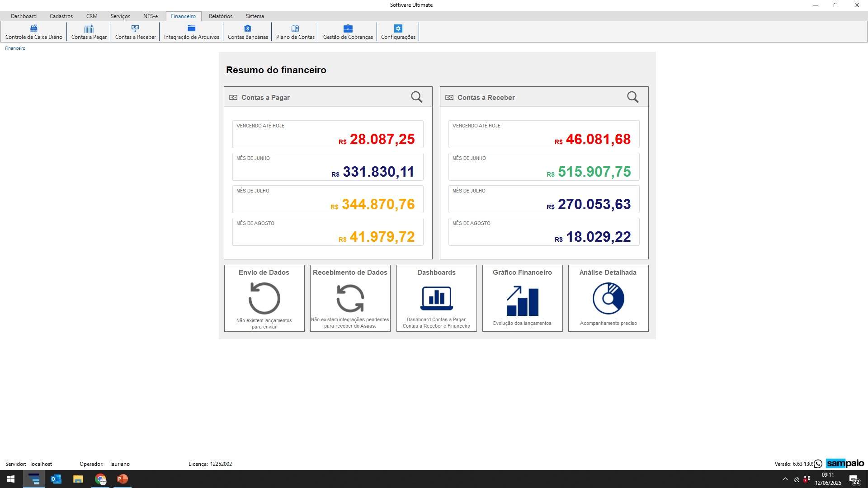Screen dimensions: 868x488
Task: Open Contas Bancárias toolbar icon
Action: [x=248, y=28]
